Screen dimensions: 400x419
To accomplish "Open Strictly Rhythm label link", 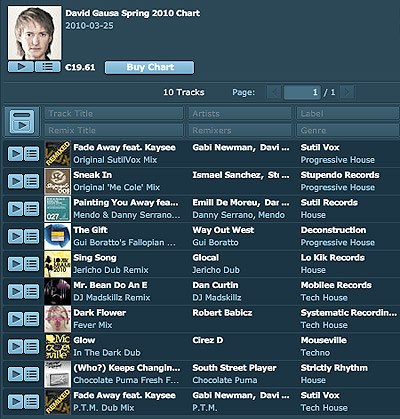I will [334, 368].
